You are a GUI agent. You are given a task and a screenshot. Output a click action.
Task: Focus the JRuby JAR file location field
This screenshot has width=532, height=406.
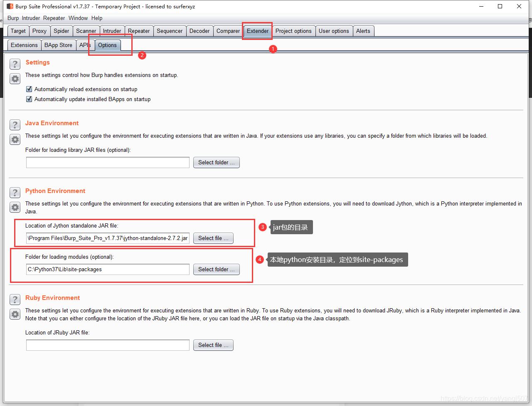[108, 345]
